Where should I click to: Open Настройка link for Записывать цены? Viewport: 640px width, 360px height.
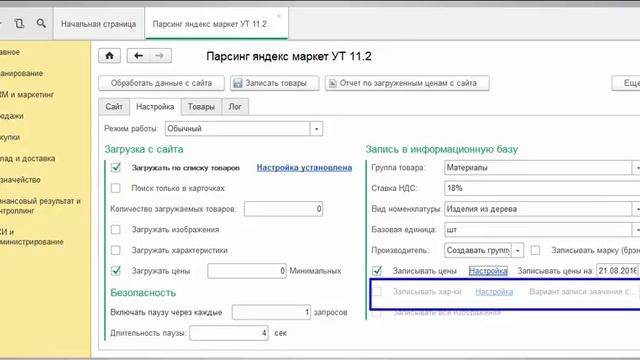(x=488, y=271)
